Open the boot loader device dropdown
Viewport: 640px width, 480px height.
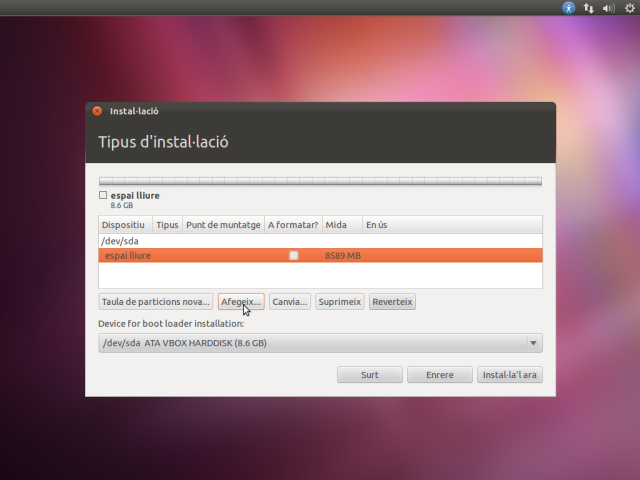pyautogui.click(x=320, y=343)
